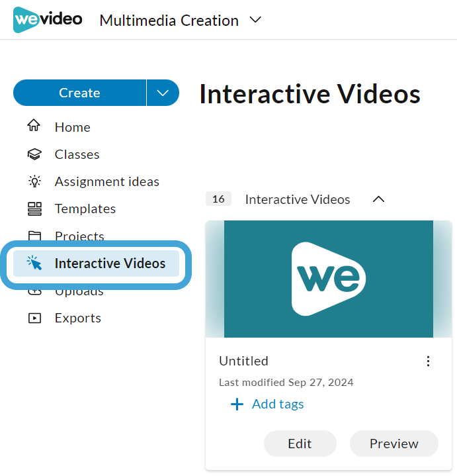This screenshot has width=457, height=476.
Task: Click the Interactive Videos cursor icon
Action: point(34,263)
